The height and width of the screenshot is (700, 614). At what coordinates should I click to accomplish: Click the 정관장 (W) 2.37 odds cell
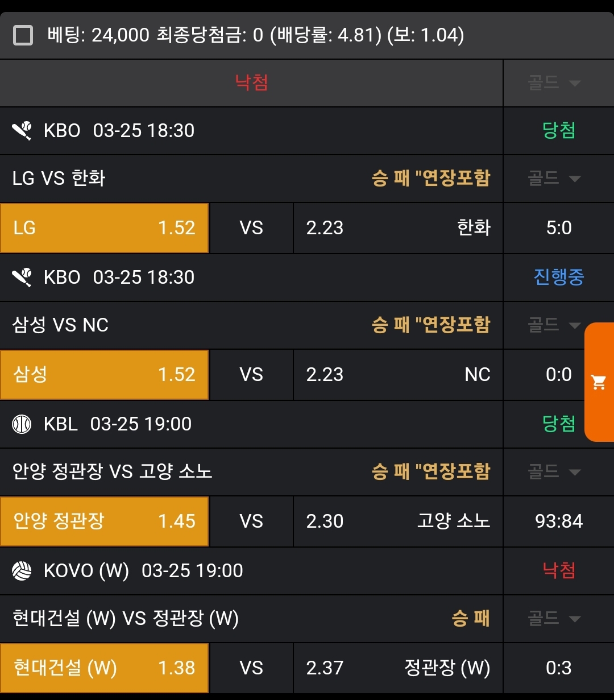[x=398, y=668]
